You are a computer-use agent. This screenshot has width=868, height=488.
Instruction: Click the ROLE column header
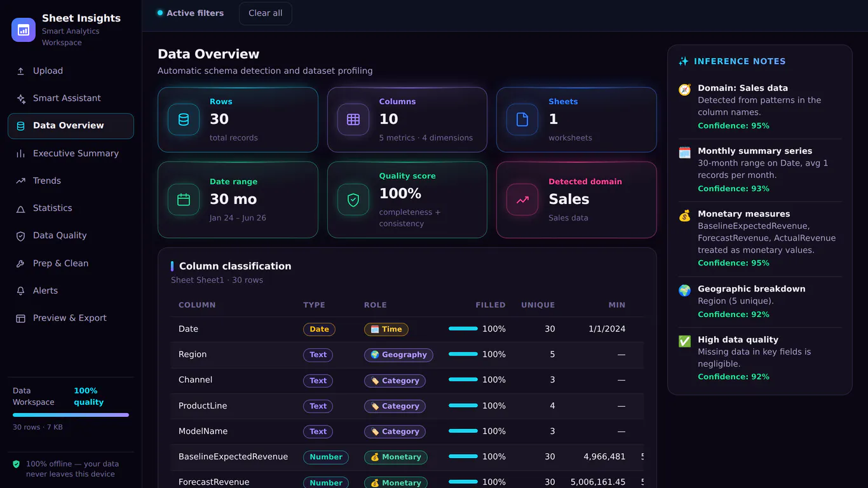pos(375,305)
